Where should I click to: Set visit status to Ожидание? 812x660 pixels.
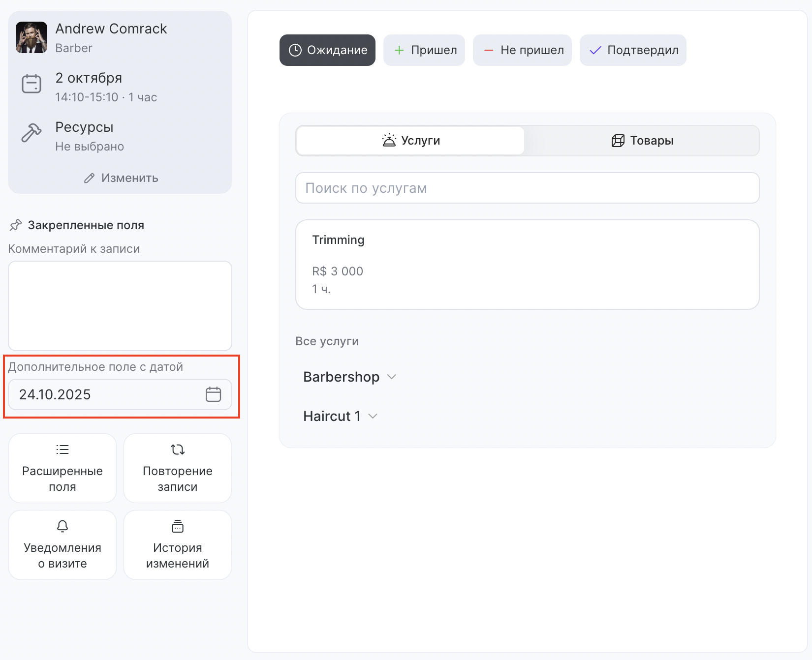[x=327, y=50]
